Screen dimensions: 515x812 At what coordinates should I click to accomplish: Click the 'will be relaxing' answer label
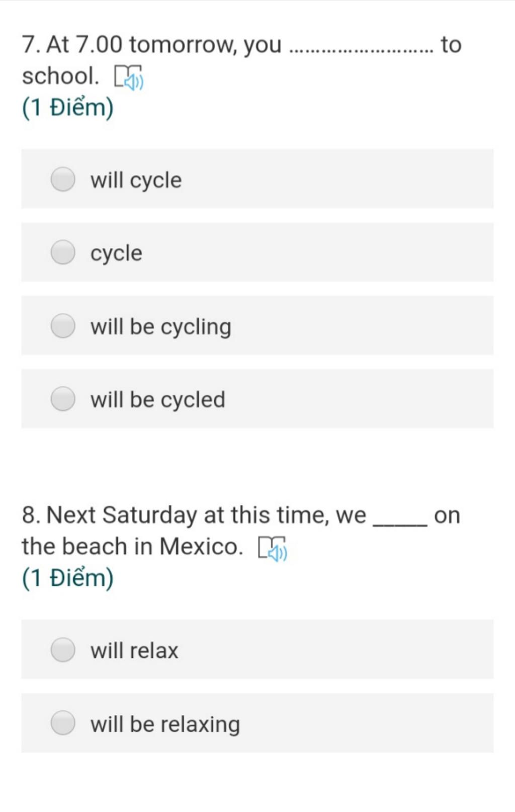pos(165,724)
